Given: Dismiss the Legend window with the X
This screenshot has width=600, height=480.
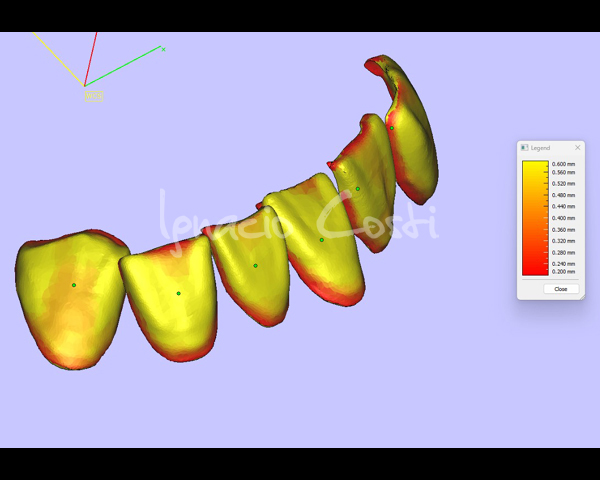Looking at the screenshot, I should click(577, 147).
